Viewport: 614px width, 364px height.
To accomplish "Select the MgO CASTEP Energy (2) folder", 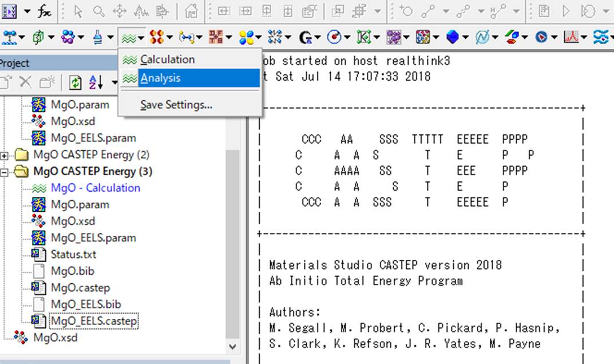I will [x=91, y=155].
